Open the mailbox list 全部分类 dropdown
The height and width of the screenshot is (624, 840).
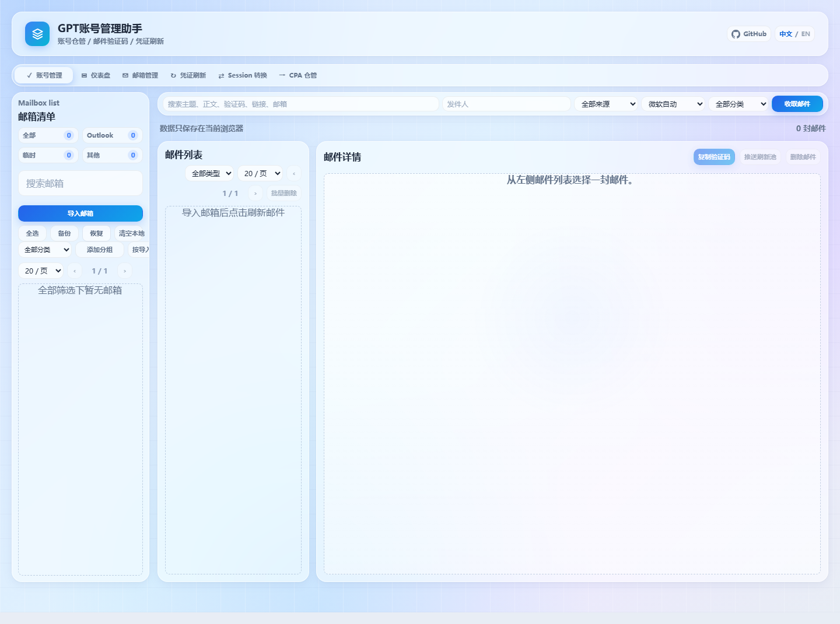pyautogui.click(x=45, y=250)
